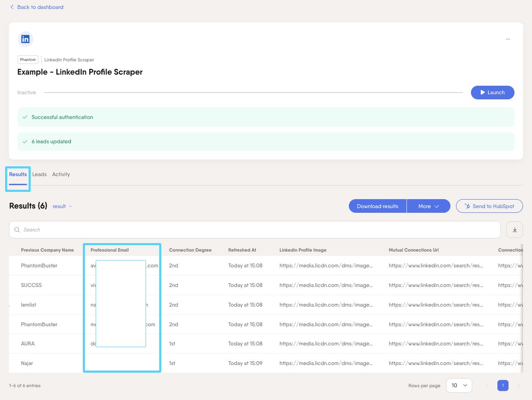
Task: Open Rows per page dropdown
Action: [x=459, y=386]
